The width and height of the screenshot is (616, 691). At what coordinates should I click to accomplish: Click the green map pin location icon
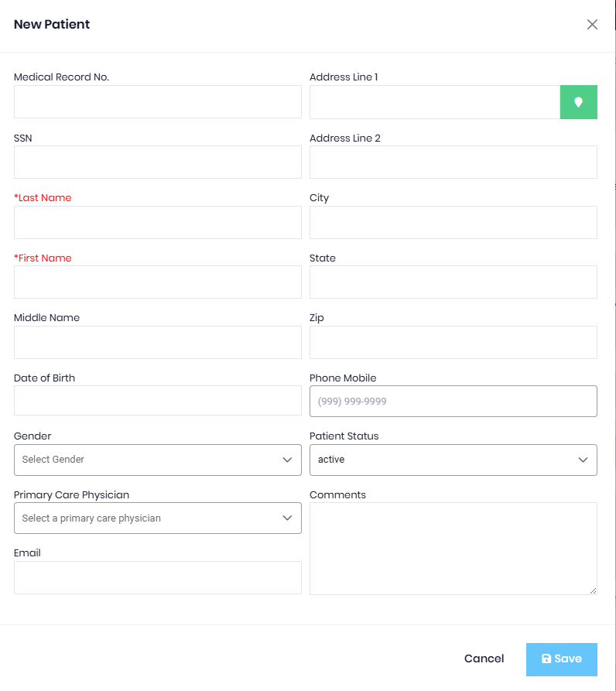click(579, 102)
